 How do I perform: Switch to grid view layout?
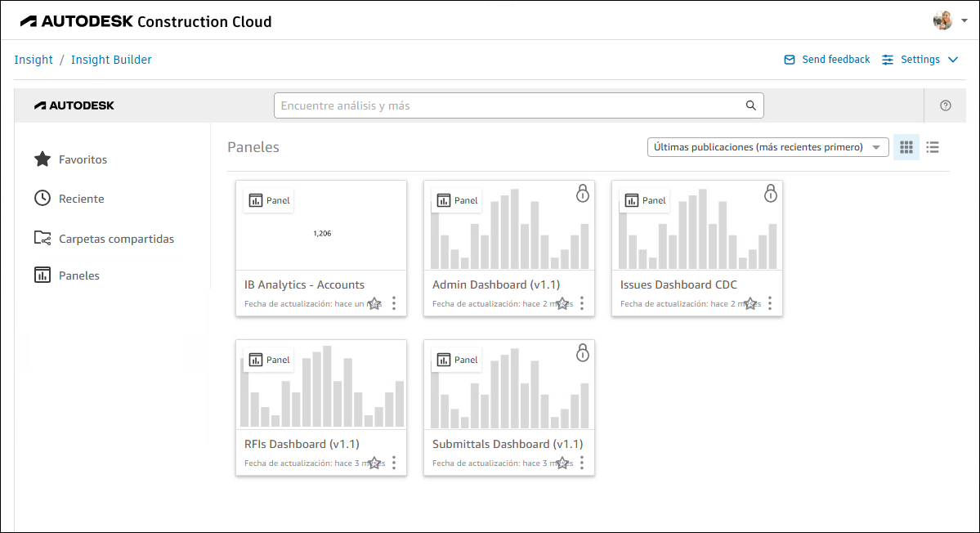click(906, 147)
